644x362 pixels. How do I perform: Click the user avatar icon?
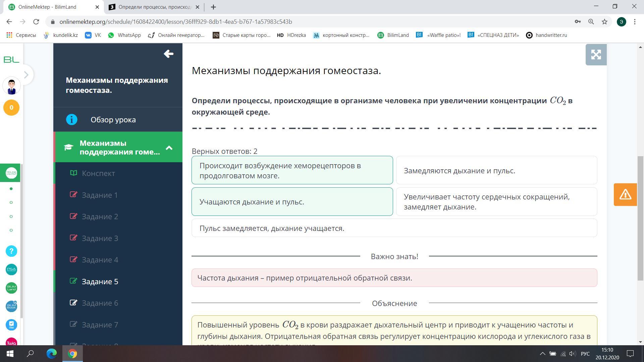[11, 86]
